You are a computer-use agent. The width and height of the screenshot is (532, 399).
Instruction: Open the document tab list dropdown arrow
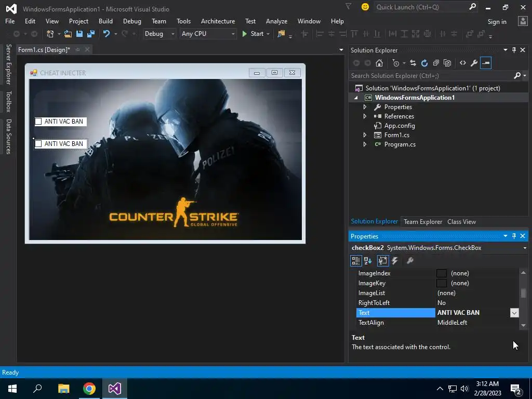tap(341, 50)
